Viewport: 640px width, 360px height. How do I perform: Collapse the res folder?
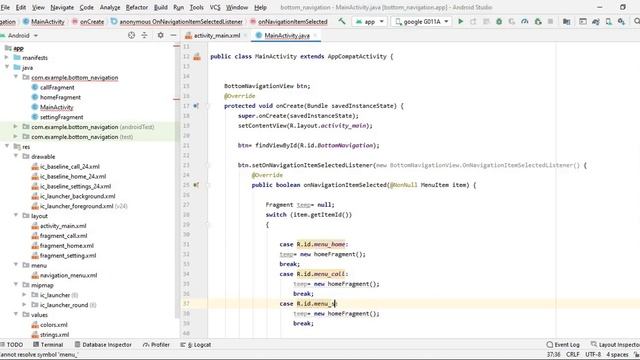coord(7,147)
